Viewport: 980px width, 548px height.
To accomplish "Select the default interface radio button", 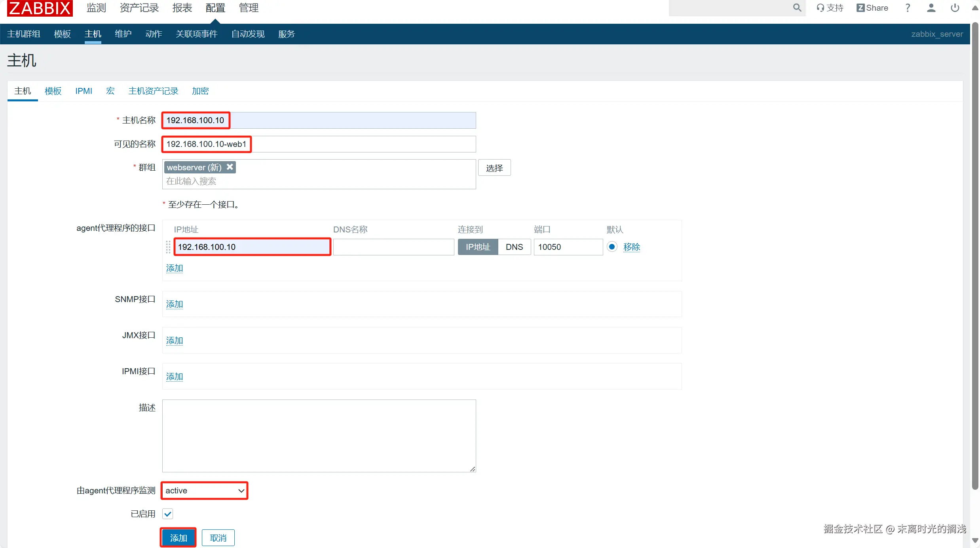I will (x=612, y=247).
